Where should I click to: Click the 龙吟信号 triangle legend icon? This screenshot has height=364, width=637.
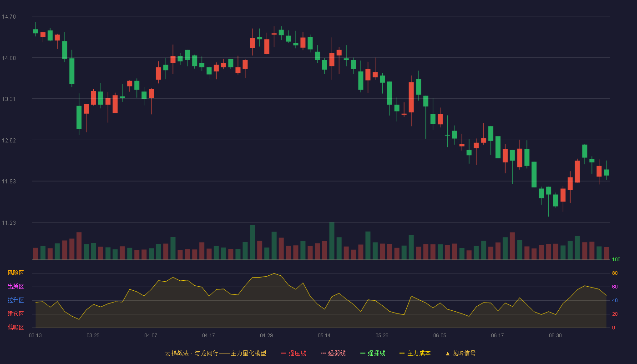pyautogui.click(x=447, y=353)
